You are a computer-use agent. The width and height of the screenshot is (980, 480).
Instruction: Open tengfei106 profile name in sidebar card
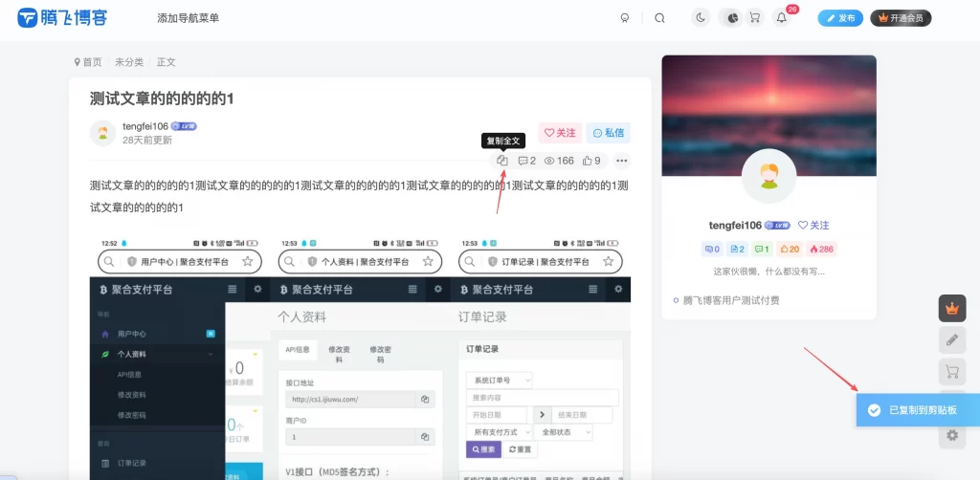(x=735, y=226)
